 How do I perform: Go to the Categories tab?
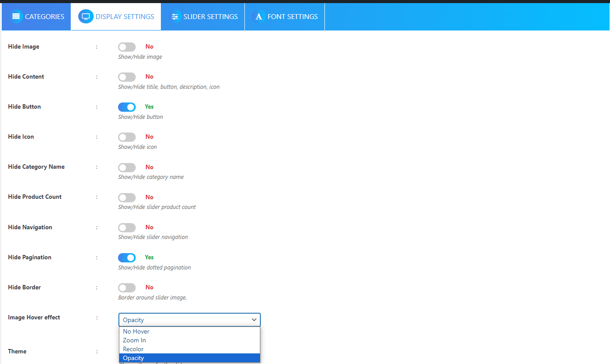[x=36, y=16]
